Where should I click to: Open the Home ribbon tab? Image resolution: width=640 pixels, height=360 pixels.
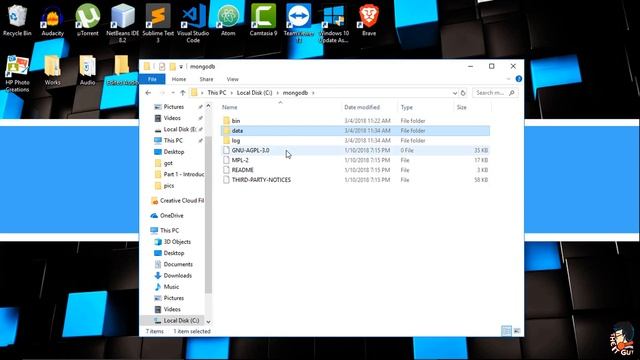click(179, 79)
